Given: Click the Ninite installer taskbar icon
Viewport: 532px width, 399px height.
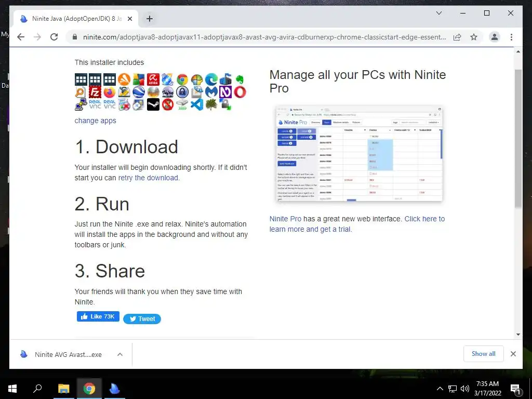Looking at the screenshot, I should (114, 389).
